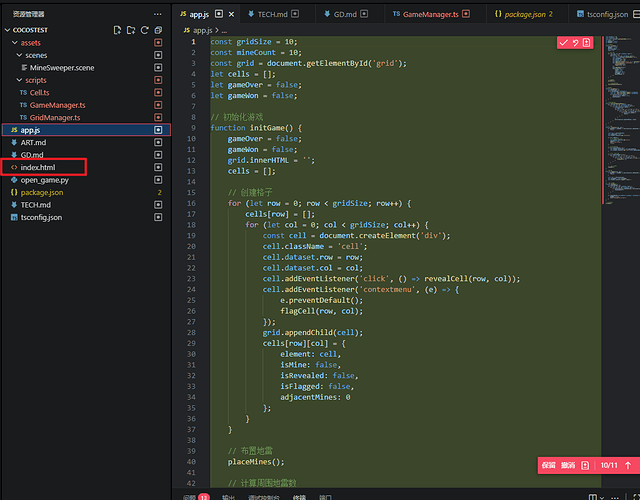
Task: Collapse the scripts folder
Action: (x=19, y=80)
